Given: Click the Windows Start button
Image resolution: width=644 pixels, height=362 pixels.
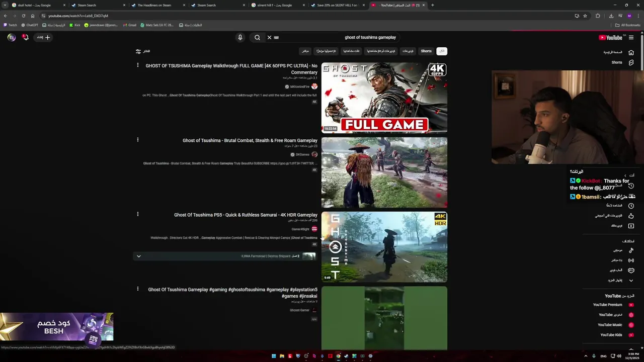Looking at the screenshot, I should pos(274,356).
